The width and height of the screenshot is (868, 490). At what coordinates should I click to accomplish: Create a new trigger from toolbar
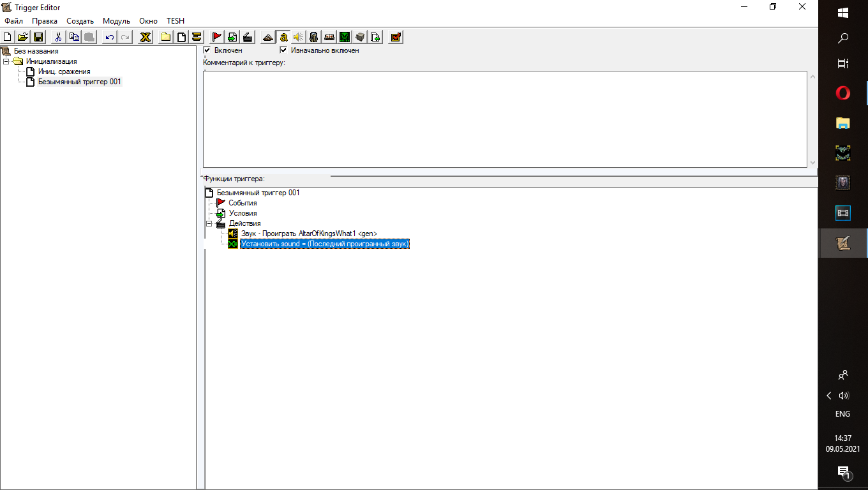(181, 37)
